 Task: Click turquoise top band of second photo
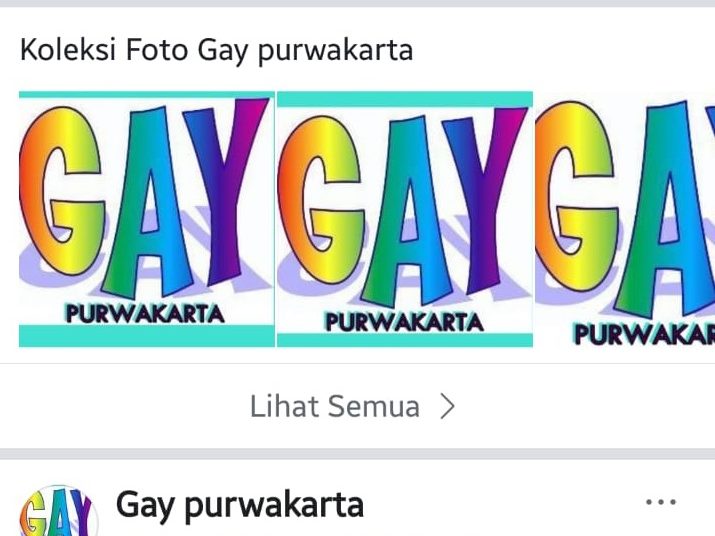tap(405, 99)
